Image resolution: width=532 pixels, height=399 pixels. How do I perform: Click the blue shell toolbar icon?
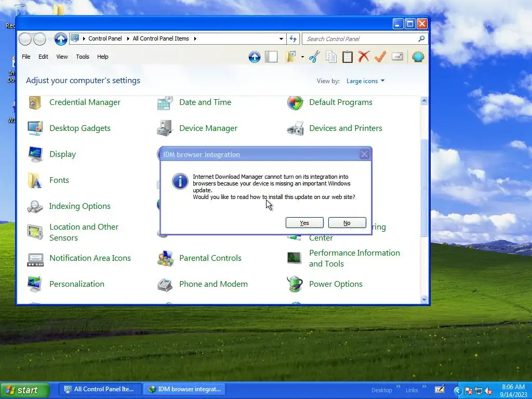click(418, 57)
